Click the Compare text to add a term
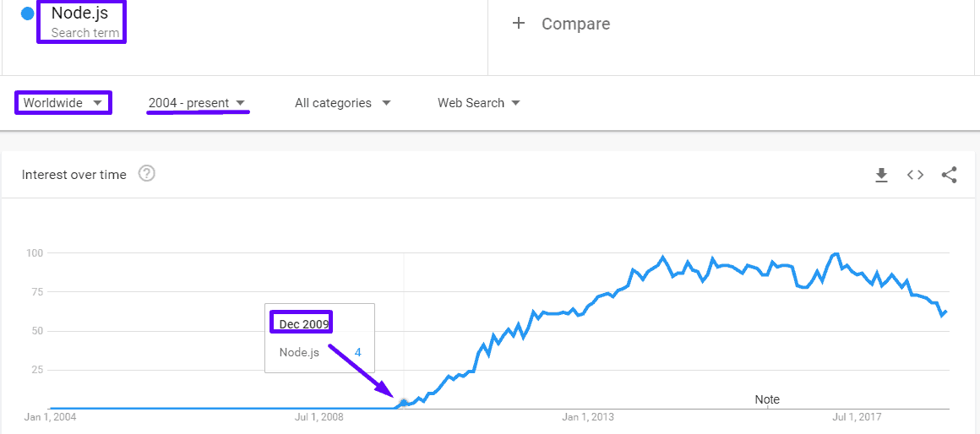The height and width of the screenshot is (434, 980). [x=575, y=24]
